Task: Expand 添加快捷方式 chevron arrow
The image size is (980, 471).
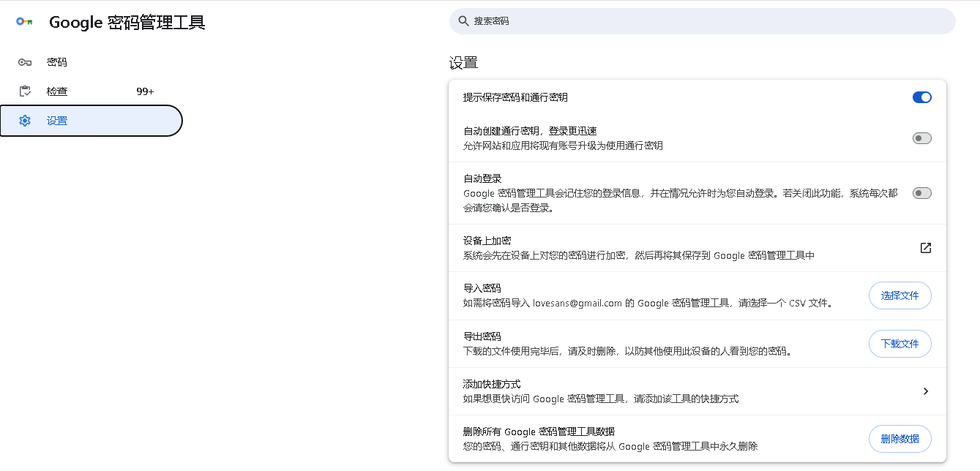Action: (x=926, y=391)
